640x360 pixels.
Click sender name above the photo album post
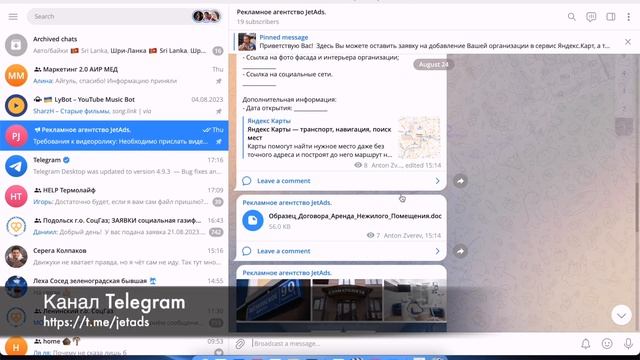tap(287, 273)
